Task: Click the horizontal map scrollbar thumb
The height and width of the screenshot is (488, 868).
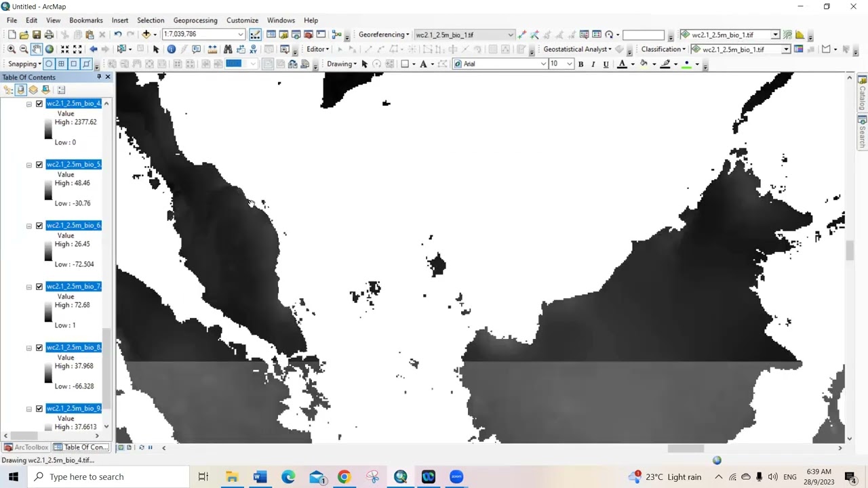Action: (x=686, y=448)
